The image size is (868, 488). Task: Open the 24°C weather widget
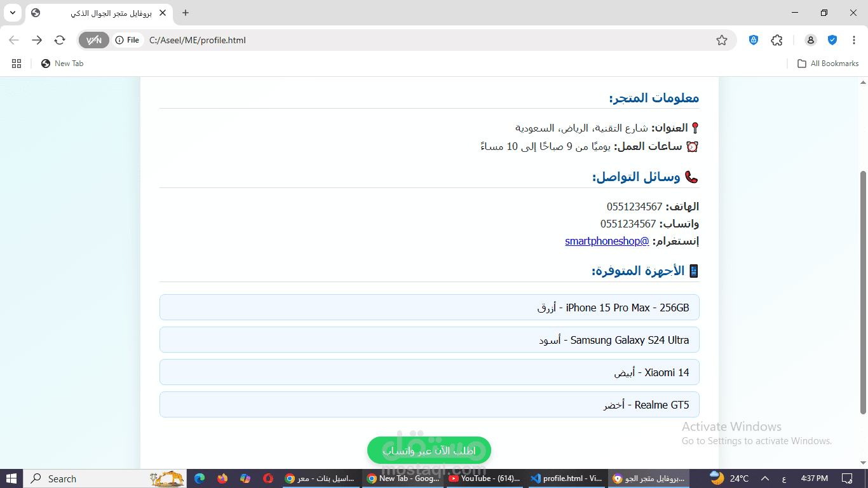(x=729, y=478)
